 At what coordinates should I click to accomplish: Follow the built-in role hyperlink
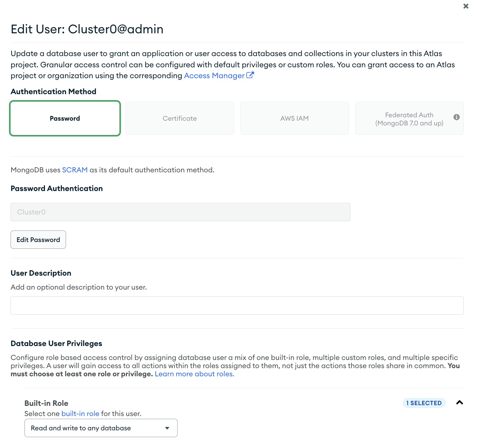pyautogui.click(x=80, y=414)
